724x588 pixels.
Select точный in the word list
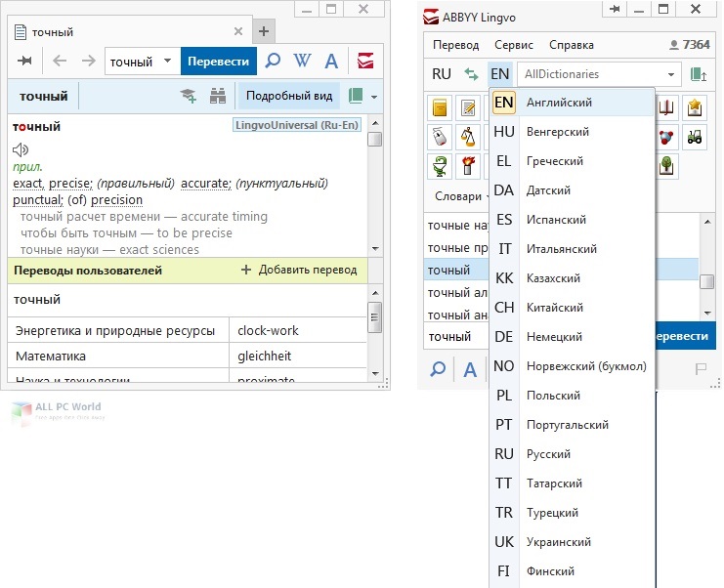click(x=456, y=270)
